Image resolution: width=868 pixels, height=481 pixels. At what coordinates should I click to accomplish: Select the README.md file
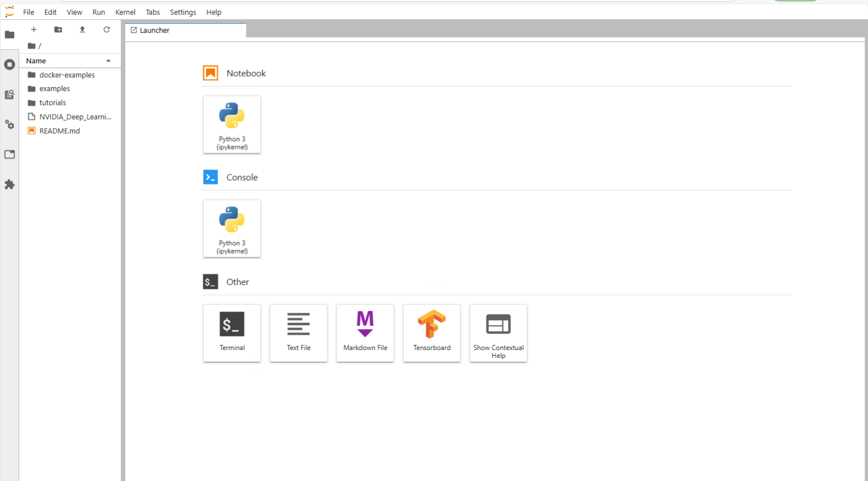pos(70,131)
